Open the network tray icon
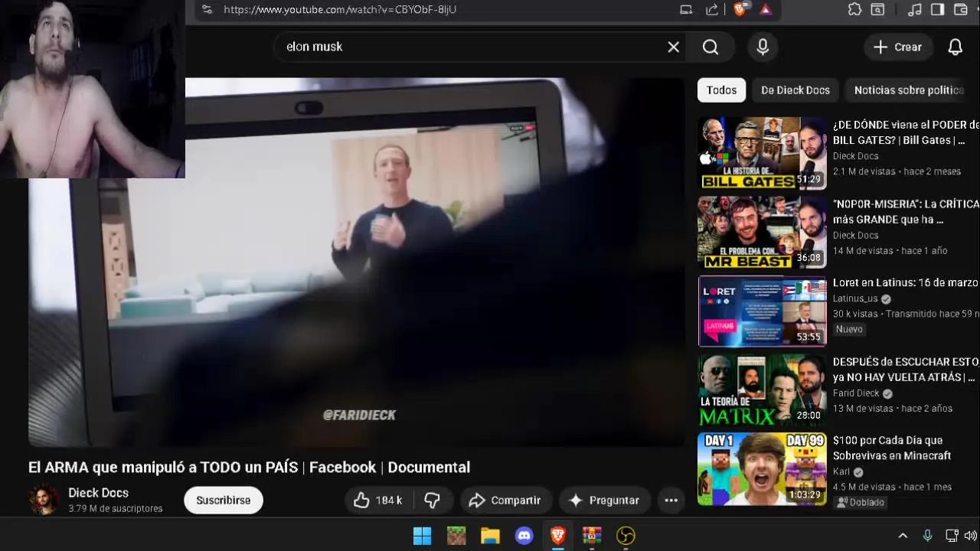This screenshot has width=980, height=551. [x=952, y=536]
